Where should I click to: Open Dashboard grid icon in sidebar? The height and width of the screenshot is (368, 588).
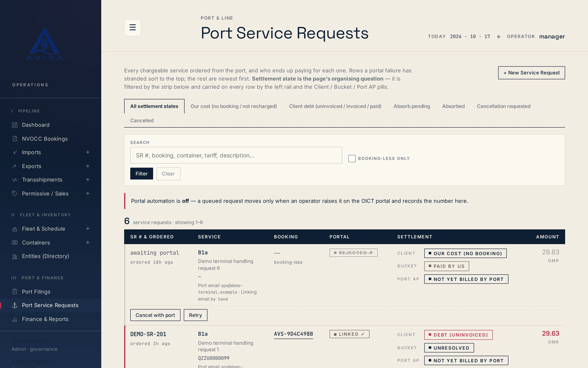tap(14, 125)
